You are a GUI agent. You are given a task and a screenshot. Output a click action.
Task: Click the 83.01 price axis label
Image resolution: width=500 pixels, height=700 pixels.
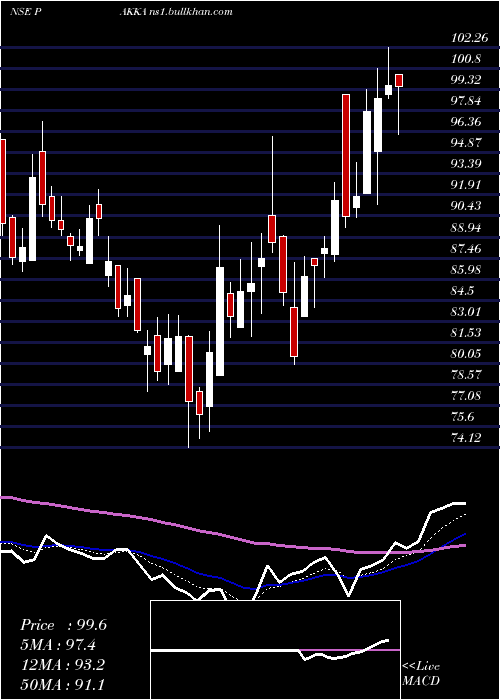point(466,311)
